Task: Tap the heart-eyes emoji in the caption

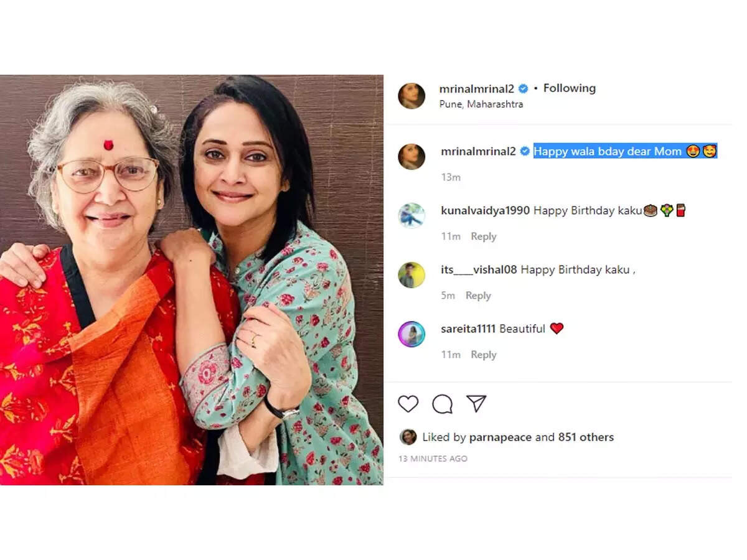Action: (693, 151)
